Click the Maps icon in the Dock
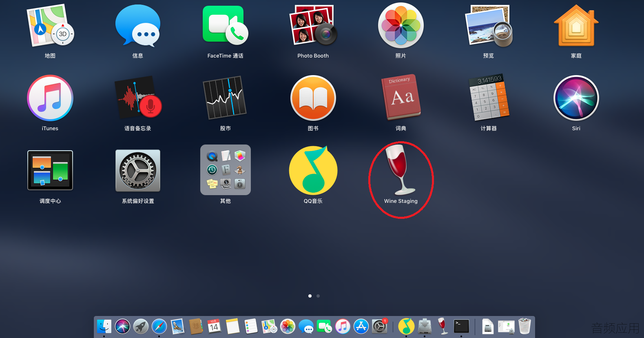Image resolution: width=644 pixels, height=338 pixels. click(x=269, y=327)
